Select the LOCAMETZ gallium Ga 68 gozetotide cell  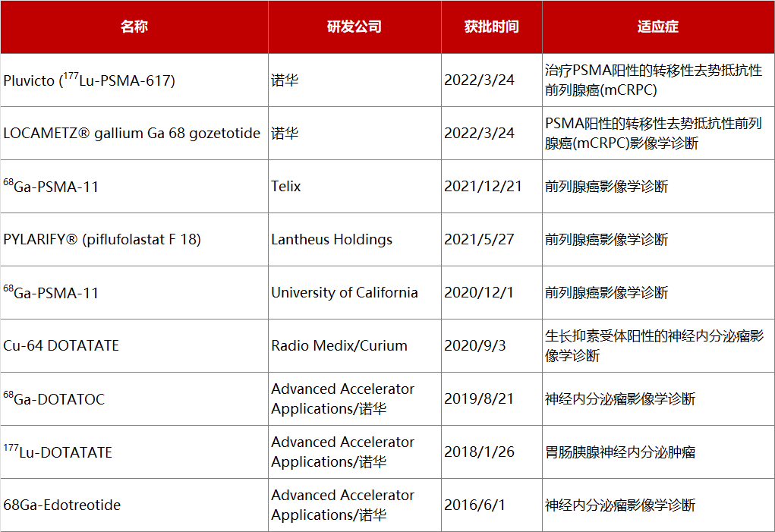coord(134,134)
